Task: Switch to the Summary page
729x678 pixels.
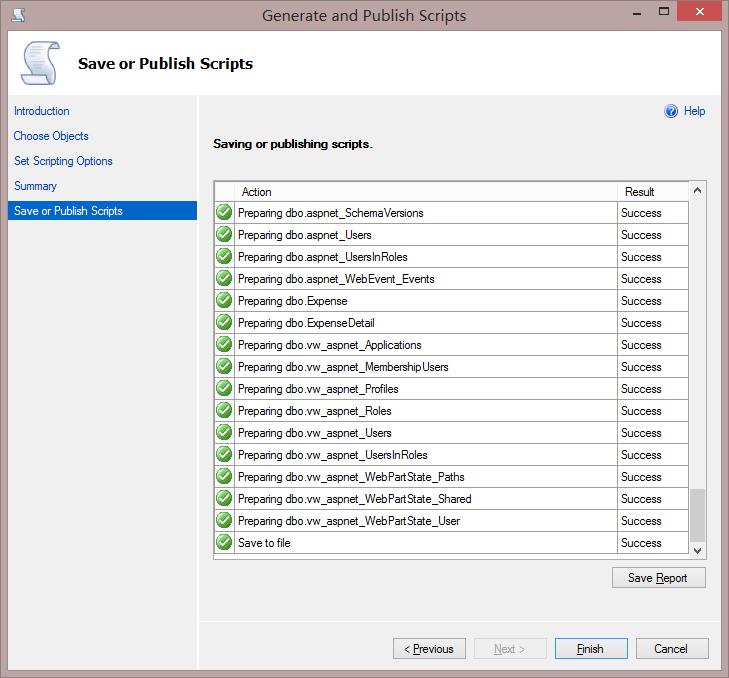Action: 35,186
